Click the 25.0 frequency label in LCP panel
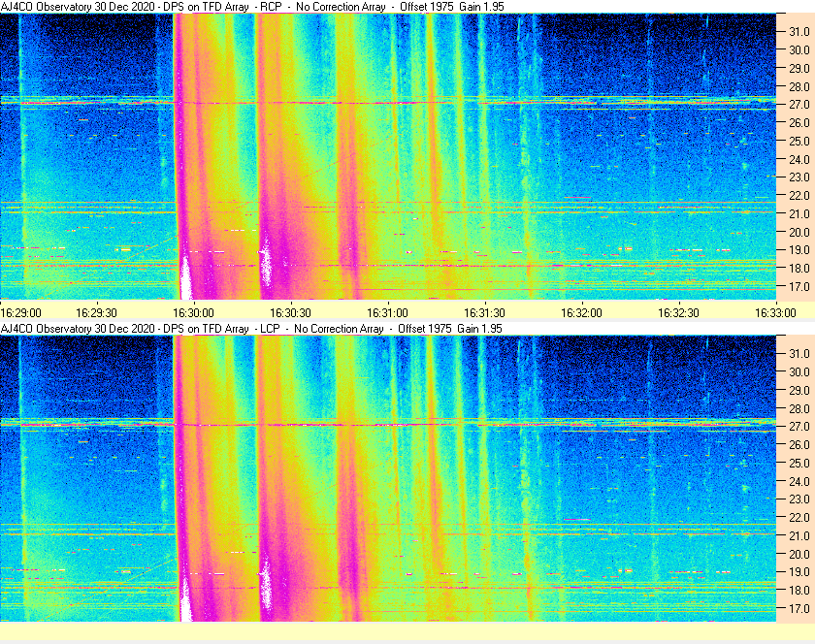The image size is (815, 644). [x=799, y=463]
